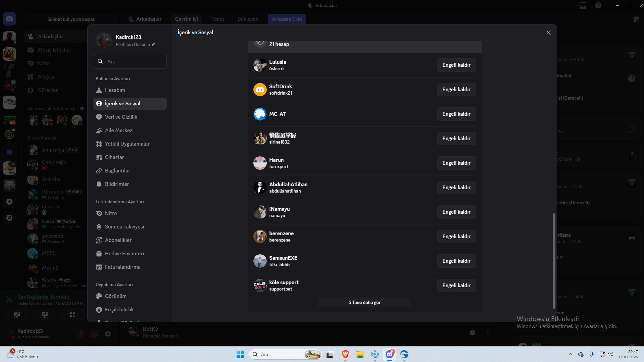Open Erişilebilirlik settings
644x362 pixels.
[130, 310]
